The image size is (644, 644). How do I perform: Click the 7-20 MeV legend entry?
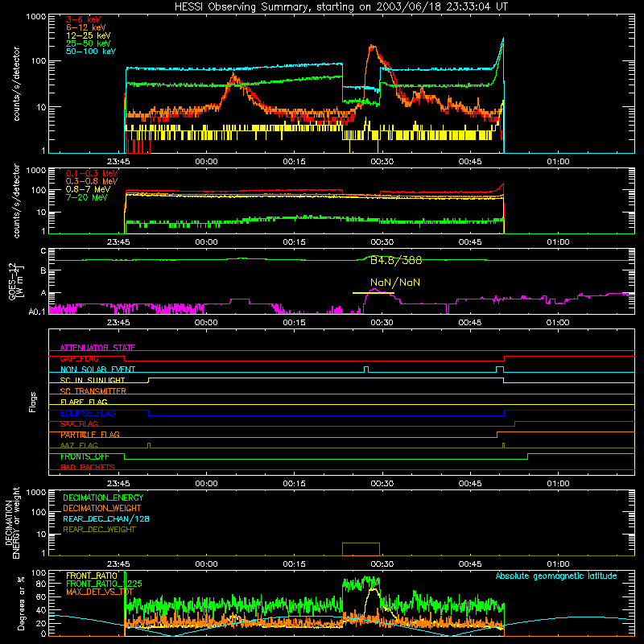coord(86,197)
